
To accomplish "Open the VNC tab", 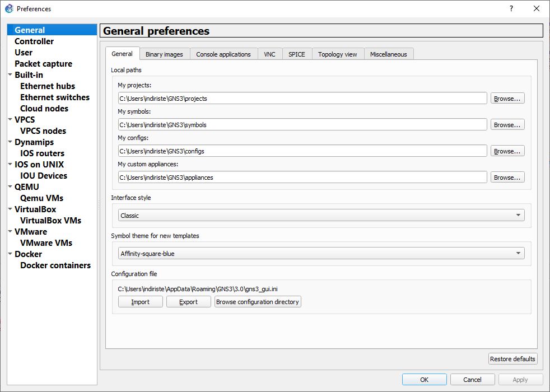I will pyautogui.click(x=270, y=54).
